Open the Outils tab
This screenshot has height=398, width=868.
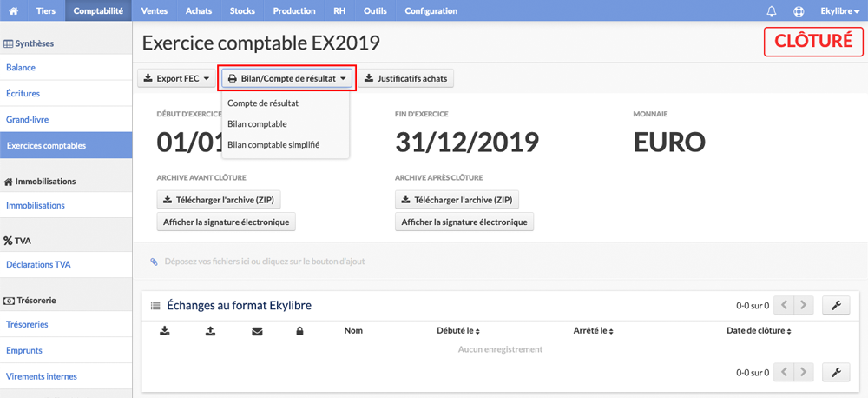tap(375, 10)
